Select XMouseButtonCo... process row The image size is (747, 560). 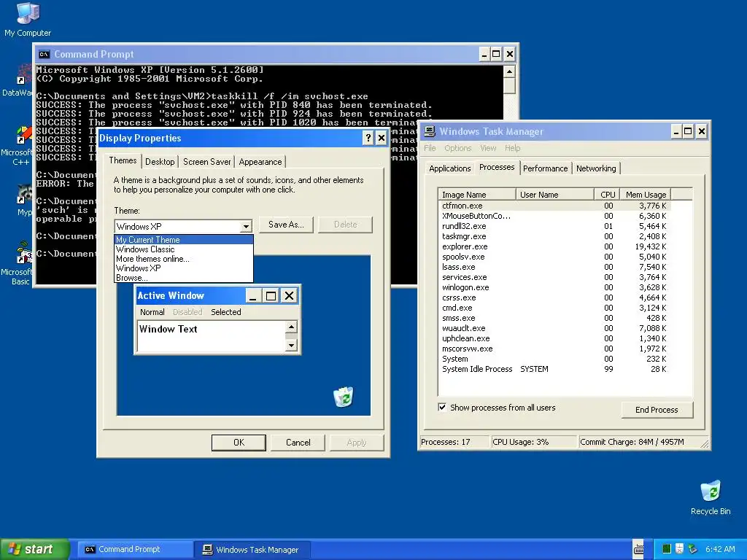[554, 216]
